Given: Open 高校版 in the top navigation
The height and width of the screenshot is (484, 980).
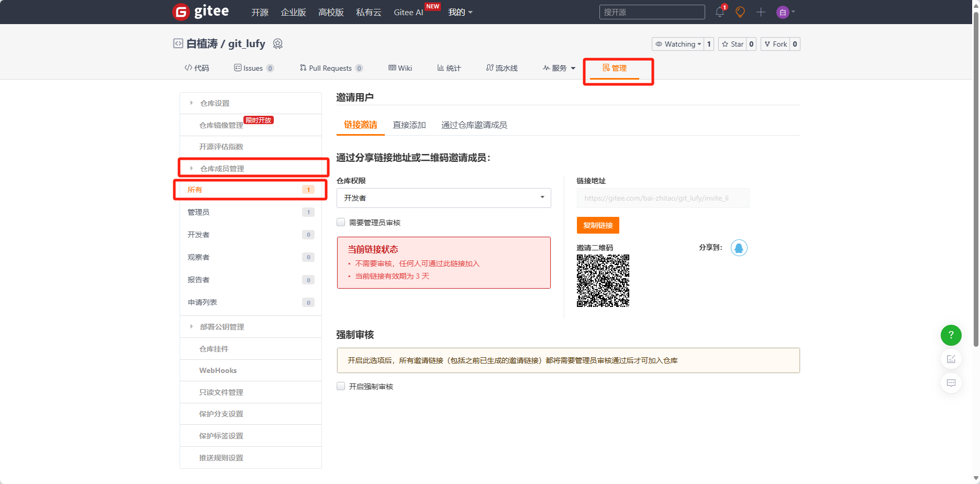Looking at the screenshot, I should point(331,12).
